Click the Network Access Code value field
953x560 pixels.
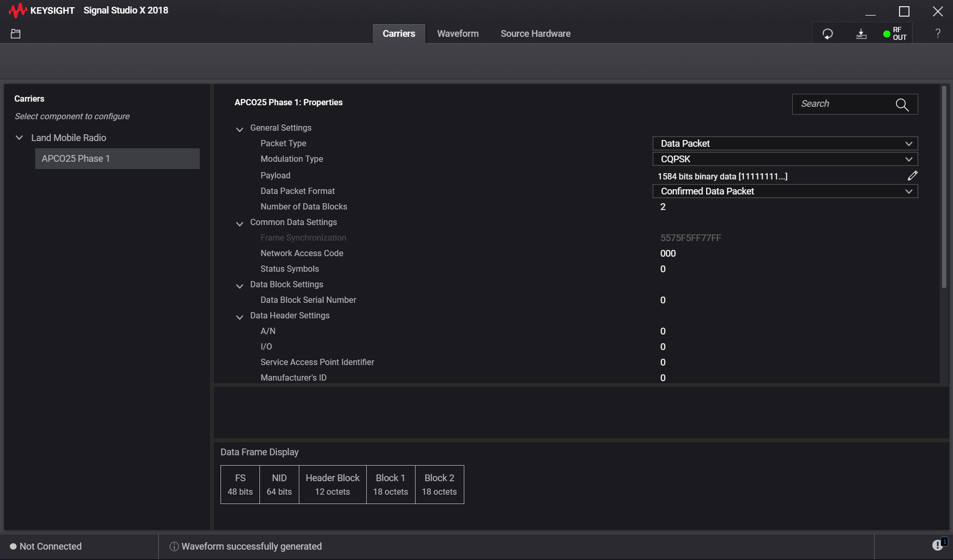668,254
